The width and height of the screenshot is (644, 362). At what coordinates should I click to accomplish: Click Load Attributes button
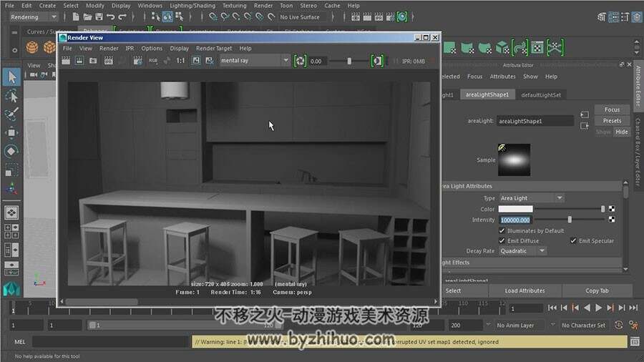click(525, 290)
